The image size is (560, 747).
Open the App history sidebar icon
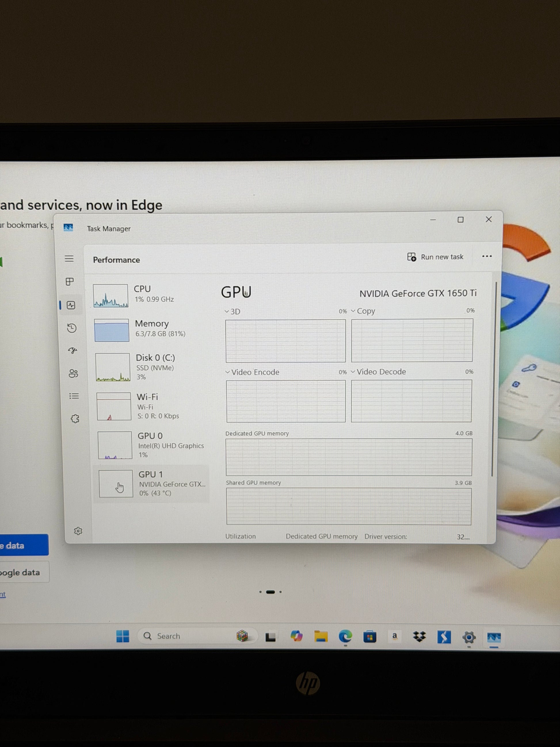click(x=72, y=328)
